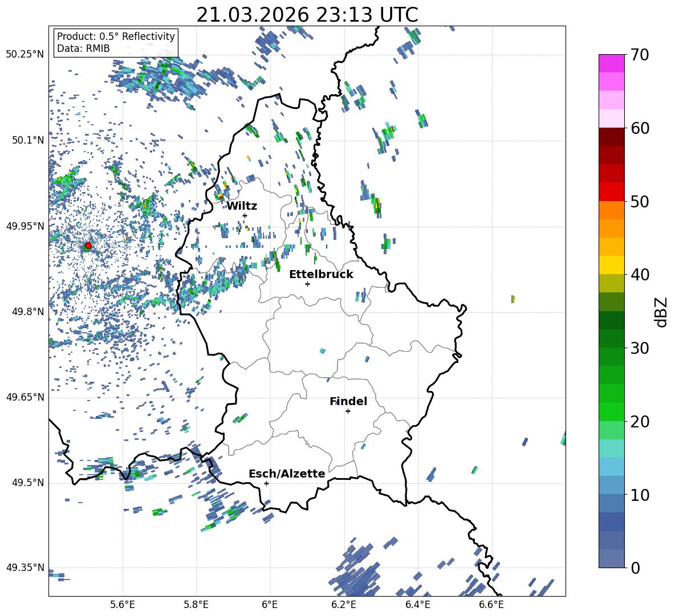Image resolution: width=675 pixels, height=616 pixels.
Task: Select the Findel city label
Action: tap(348, 401)
